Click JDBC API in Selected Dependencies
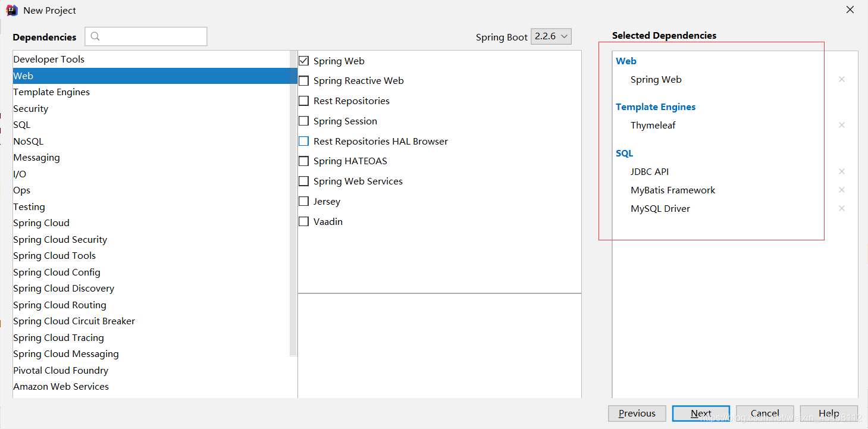This screenshot has width=868, height=429. coord(650,171)
